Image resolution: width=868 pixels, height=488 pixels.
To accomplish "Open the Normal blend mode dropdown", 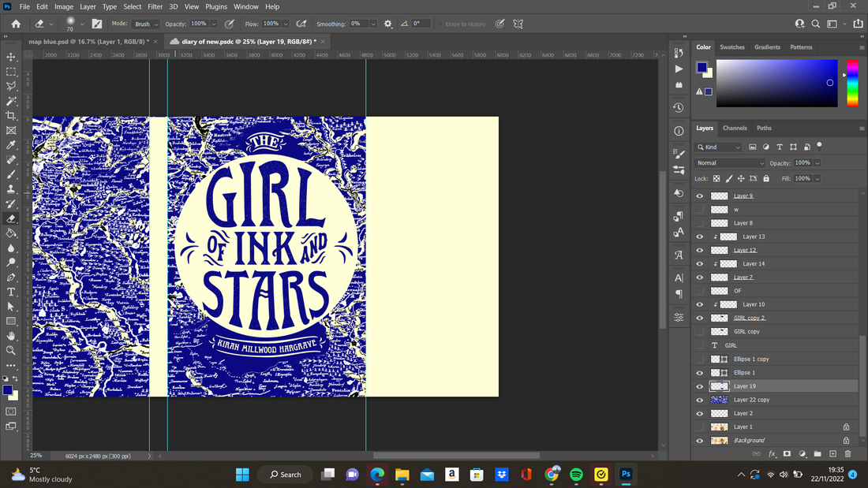I will click(730, 163).
